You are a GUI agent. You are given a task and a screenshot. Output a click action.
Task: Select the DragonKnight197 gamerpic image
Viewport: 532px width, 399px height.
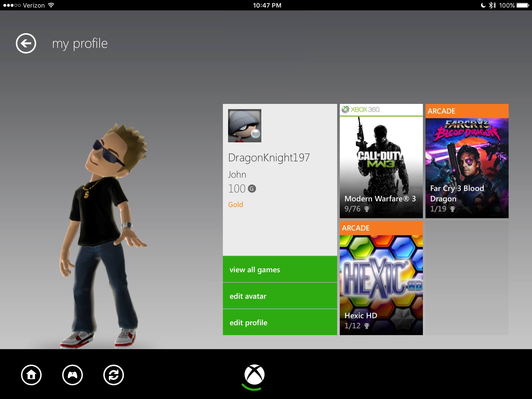245,126
